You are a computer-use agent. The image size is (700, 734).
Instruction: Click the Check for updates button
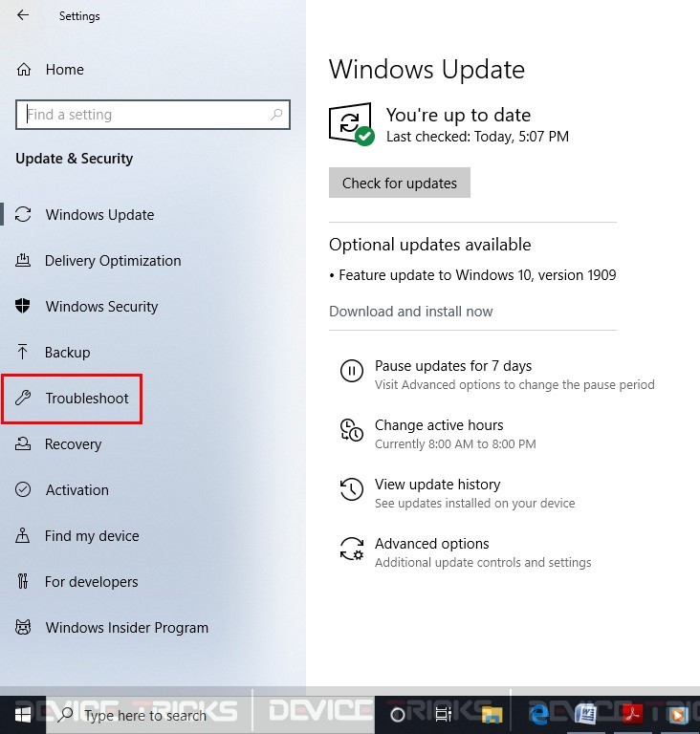pos(399,183)
